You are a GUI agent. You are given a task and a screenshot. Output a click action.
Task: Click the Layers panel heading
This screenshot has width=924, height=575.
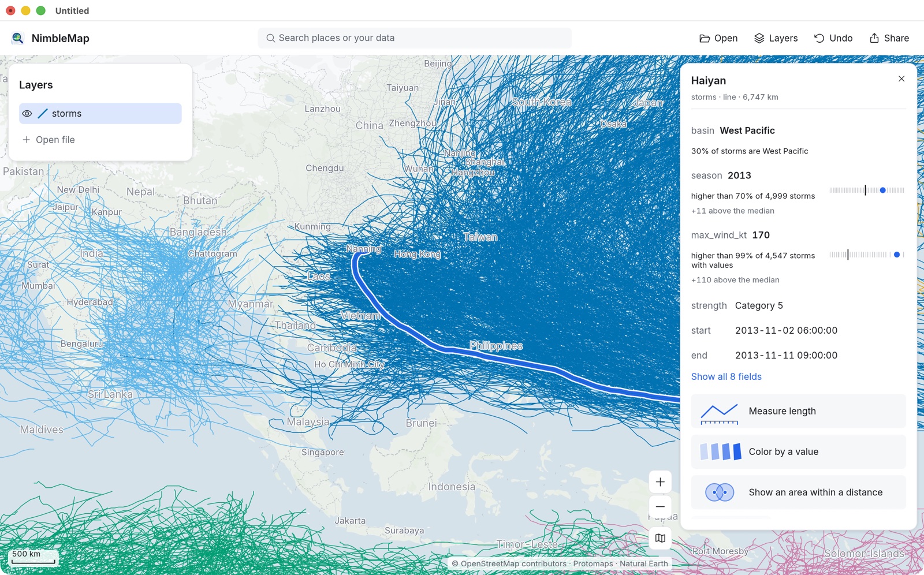pos(36,85)
